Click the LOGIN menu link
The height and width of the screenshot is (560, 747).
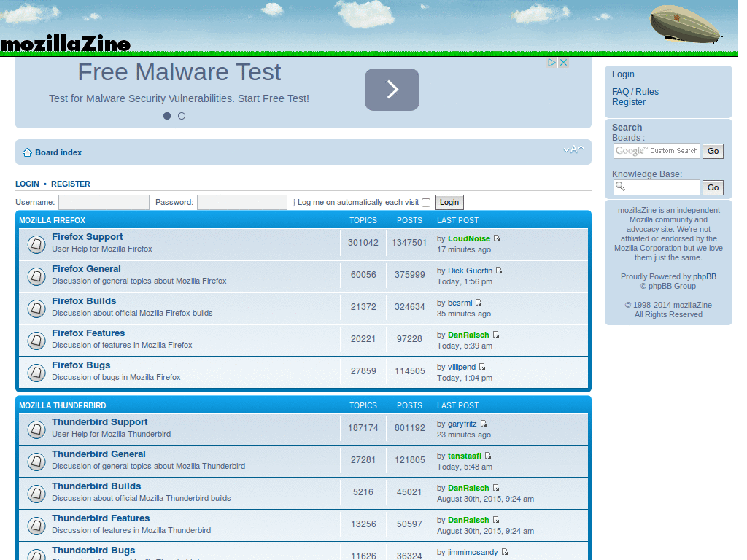click(27, 184)
